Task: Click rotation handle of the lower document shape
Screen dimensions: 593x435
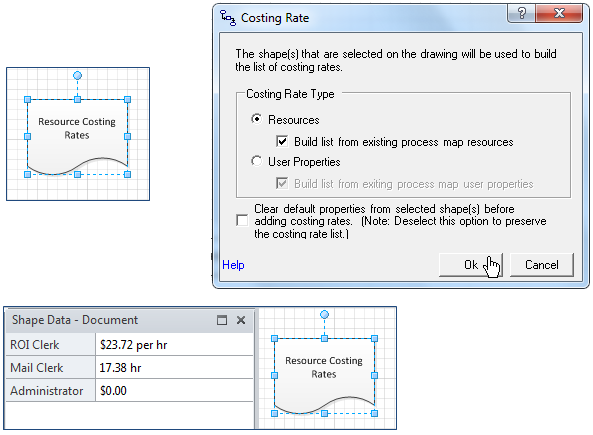Action: tap(324, 314)
